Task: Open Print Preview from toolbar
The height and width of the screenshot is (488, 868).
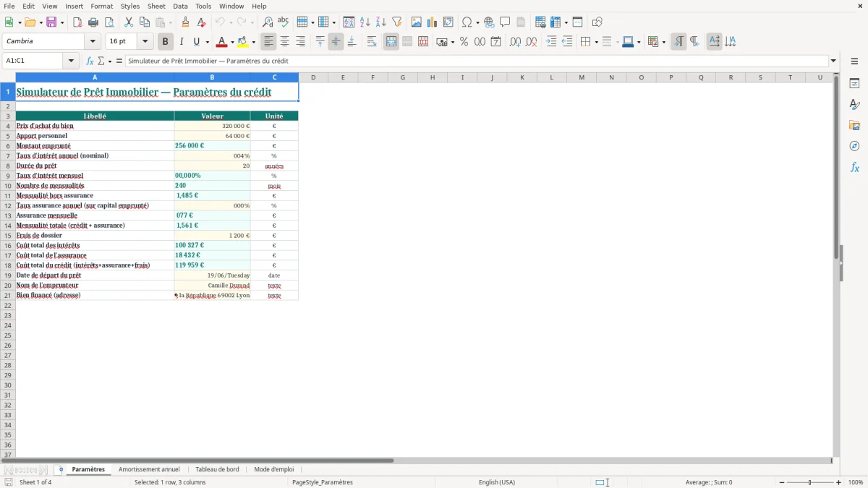Action: tap(109, 22)
